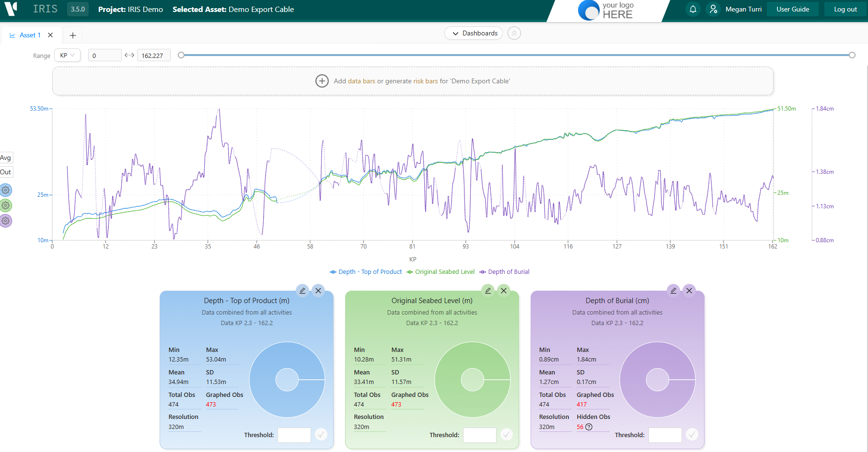Edit the Original Seabed Level card
This screenshot has width=868, height=452.
click(x=488, y=291)
